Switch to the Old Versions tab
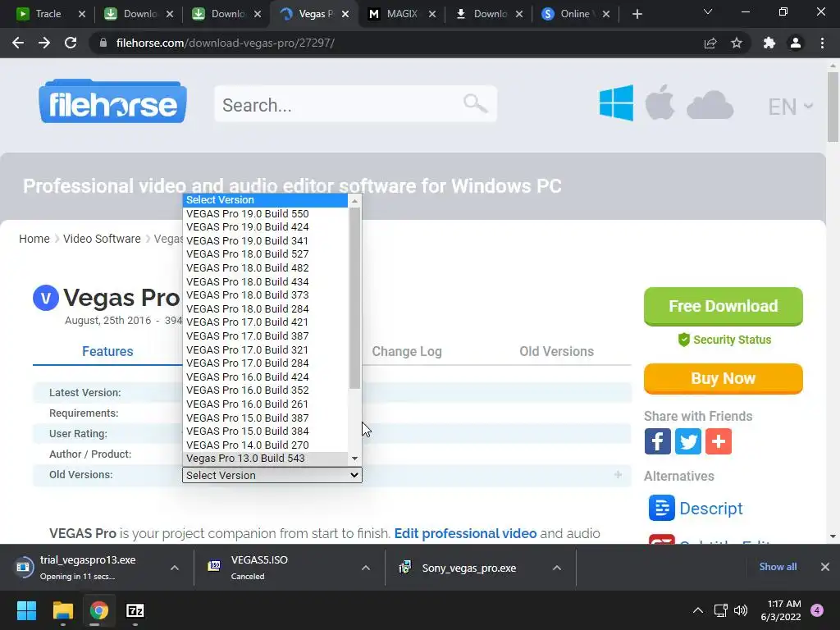This screenshot has height=630, width=840. (x=557, y=351)
